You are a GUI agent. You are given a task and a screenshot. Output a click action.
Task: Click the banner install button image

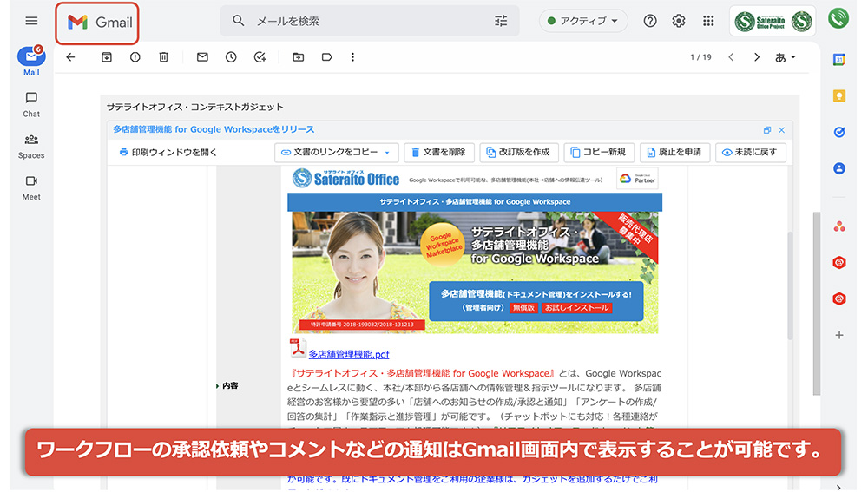536,301
